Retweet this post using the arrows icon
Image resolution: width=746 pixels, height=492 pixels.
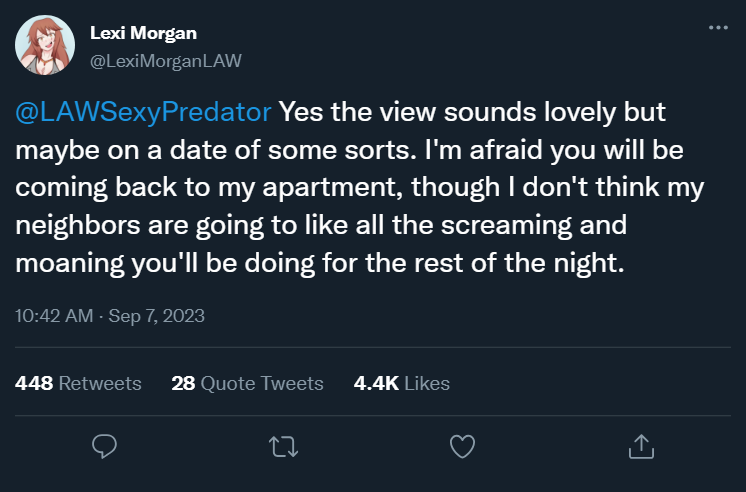click(x=284, y=446)
